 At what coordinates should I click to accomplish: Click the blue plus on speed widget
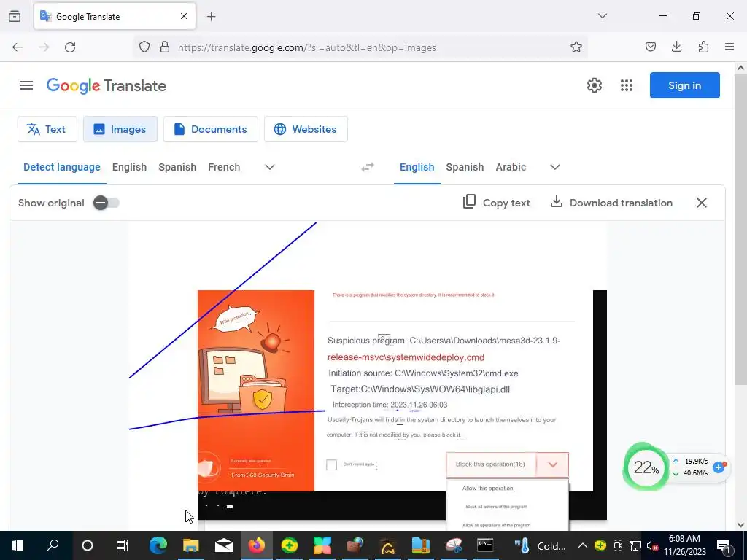point(719,467)
